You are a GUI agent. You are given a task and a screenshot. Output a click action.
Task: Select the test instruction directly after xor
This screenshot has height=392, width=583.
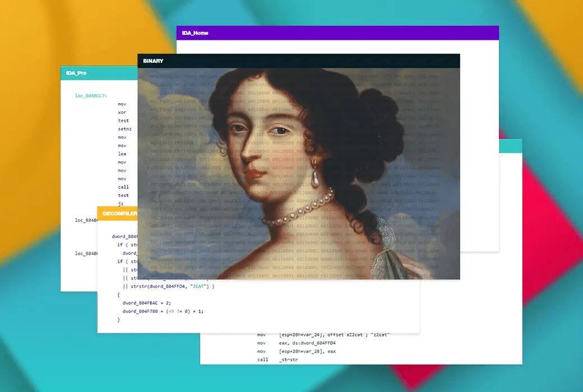pos(123,121)
